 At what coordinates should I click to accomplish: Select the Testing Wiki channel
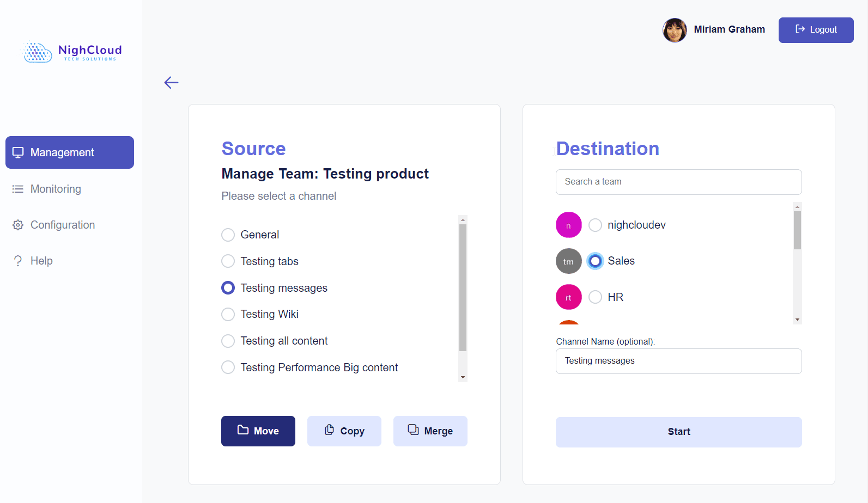[x=228, y=314]
